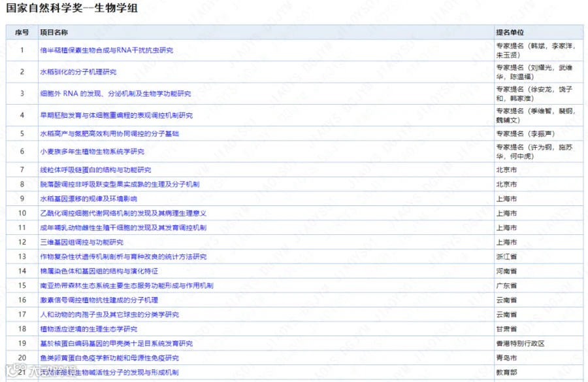The height and width of the screenshot is (382, 588).
Task: Open the 水稻驯化的分子机理研究 link
Action: [x=78, y=72]
